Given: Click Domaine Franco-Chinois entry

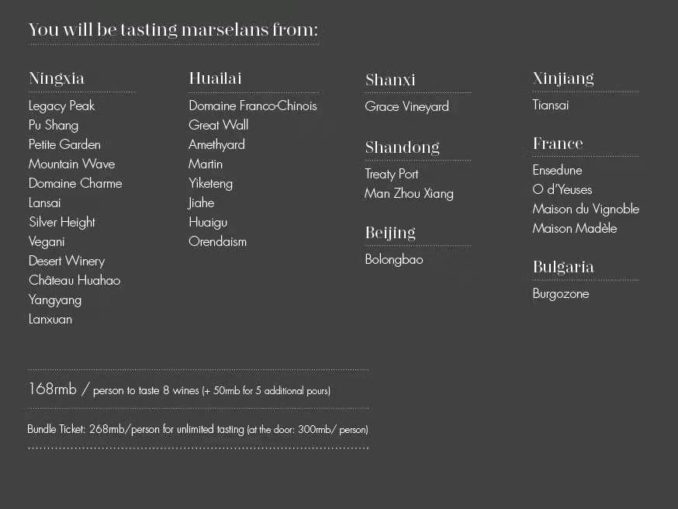Looking at the screenshot, I should click(253, 106).
